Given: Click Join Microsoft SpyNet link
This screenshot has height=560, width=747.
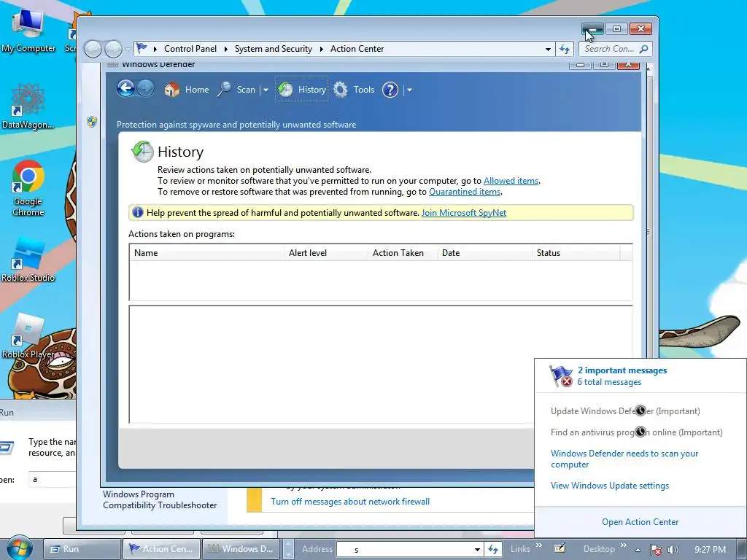Looking at the screenshot, I should pyautogui.click(x=463, y=213).
